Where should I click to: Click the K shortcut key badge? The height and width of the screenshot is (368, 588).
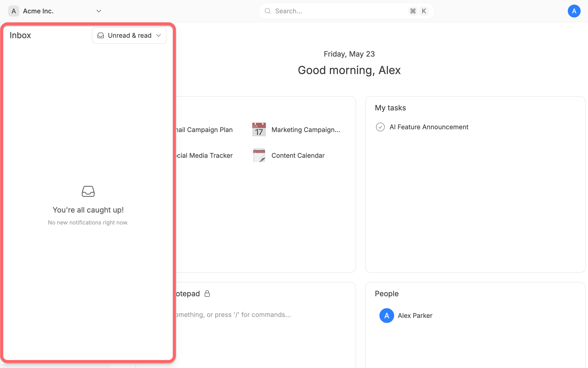click(x=424, y=11)
